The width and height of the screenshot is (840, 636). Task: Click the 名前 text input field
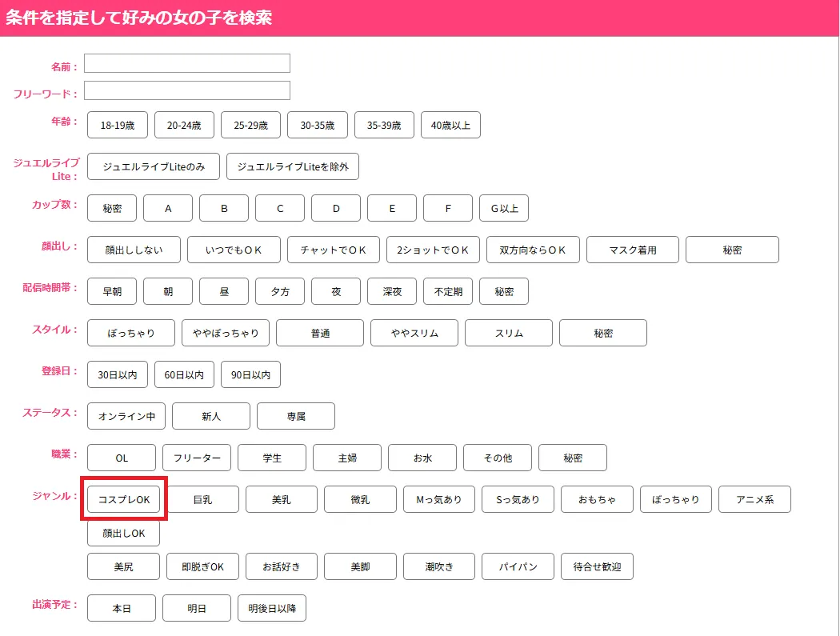tap(186, 63)
